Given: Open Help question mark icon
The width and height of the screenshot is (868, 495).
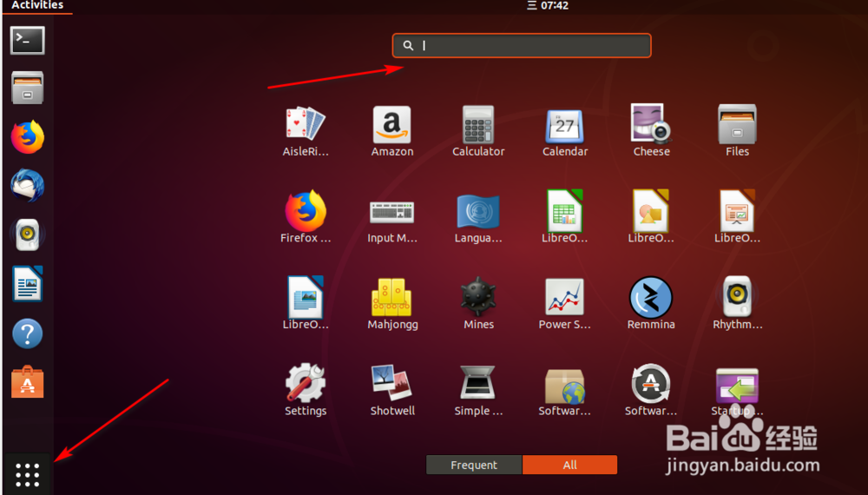Looking at the screenshot, I should 27,333.
